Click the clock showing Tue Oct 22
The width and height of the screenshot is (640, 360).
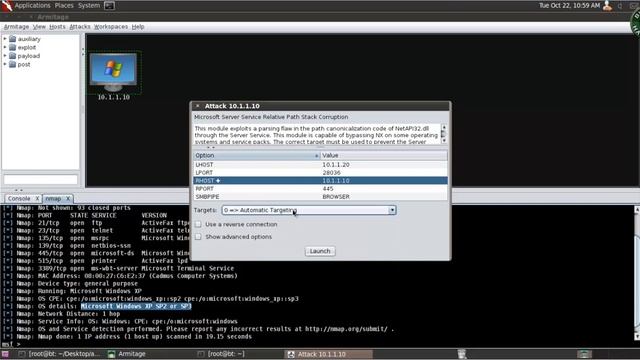tap(570, 5)
